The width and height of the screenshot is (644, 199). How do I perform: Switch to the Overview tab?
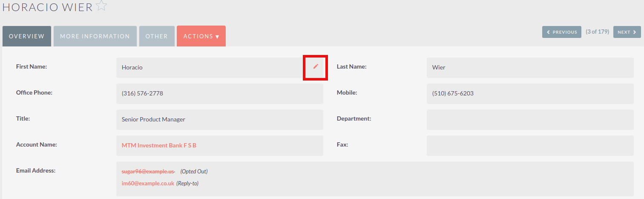(27, 36)
